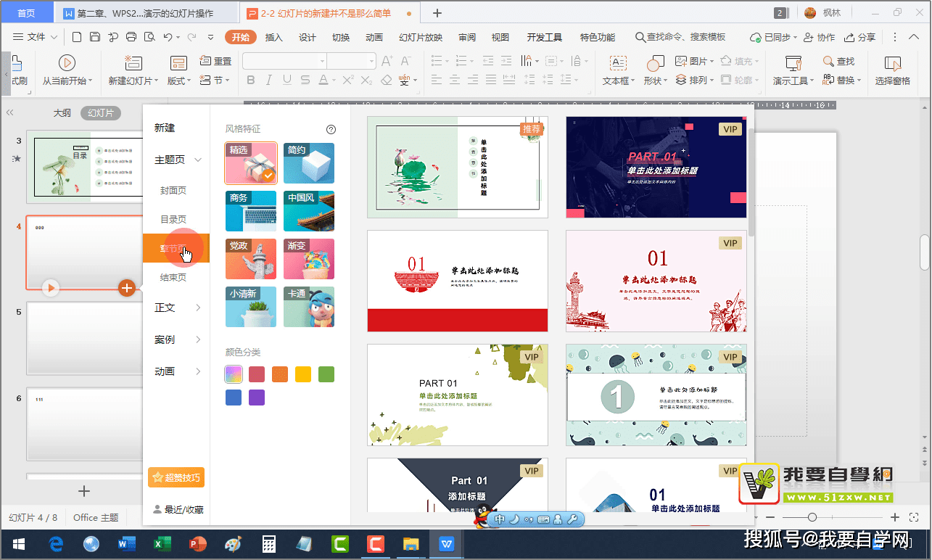The width and height of the screenshot is (932, 560).
Task: Open the font size combo box
Action: (x=351, y=61)
